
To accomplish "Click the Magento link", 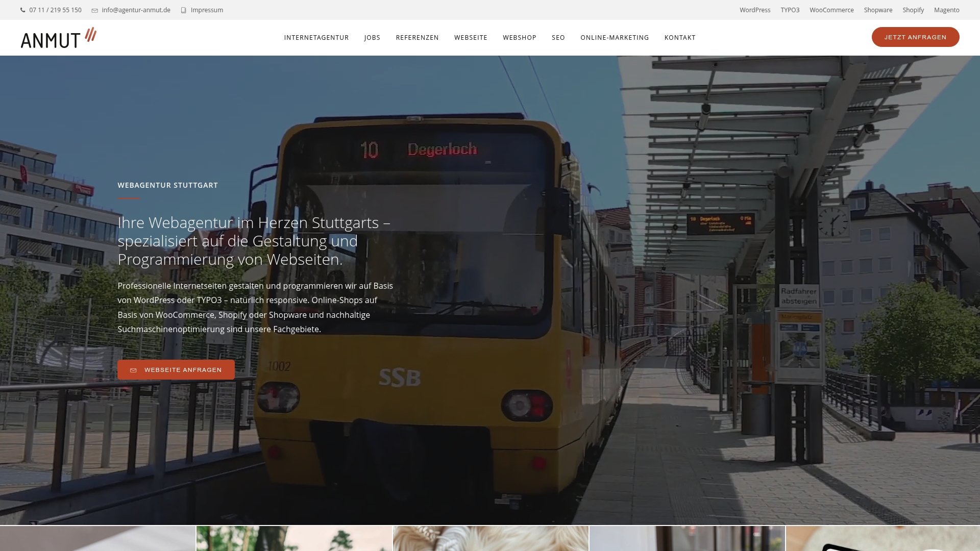I will tap(946, 10).
